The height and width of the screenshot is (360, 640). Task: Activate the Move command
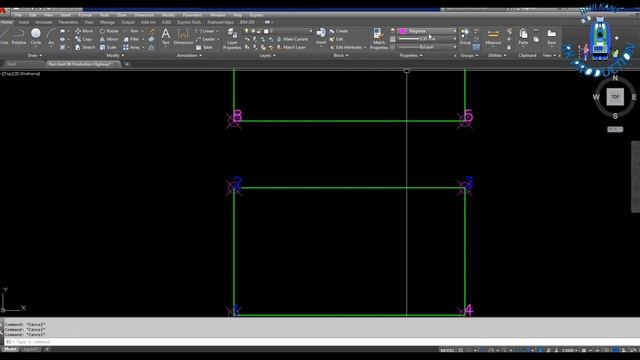[x=84, y=31]
